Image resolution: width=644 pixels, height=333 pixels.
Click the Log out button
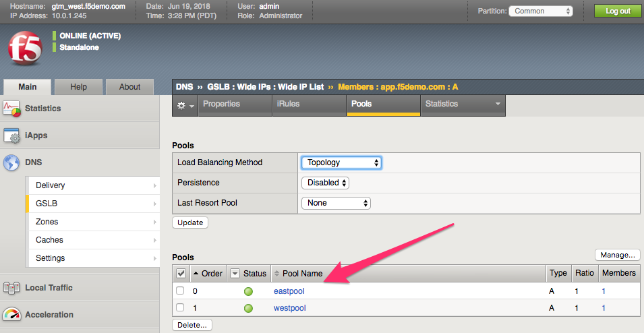tap(618, 11)
